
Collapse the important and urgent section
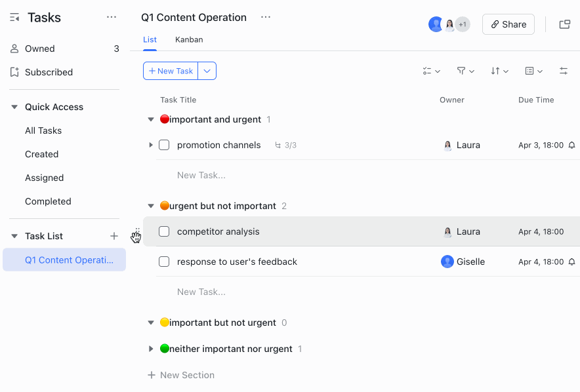151,119
